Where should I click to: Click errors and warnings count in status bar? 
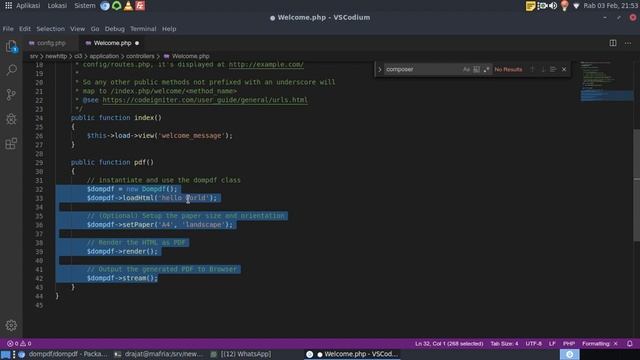point(19,344)
